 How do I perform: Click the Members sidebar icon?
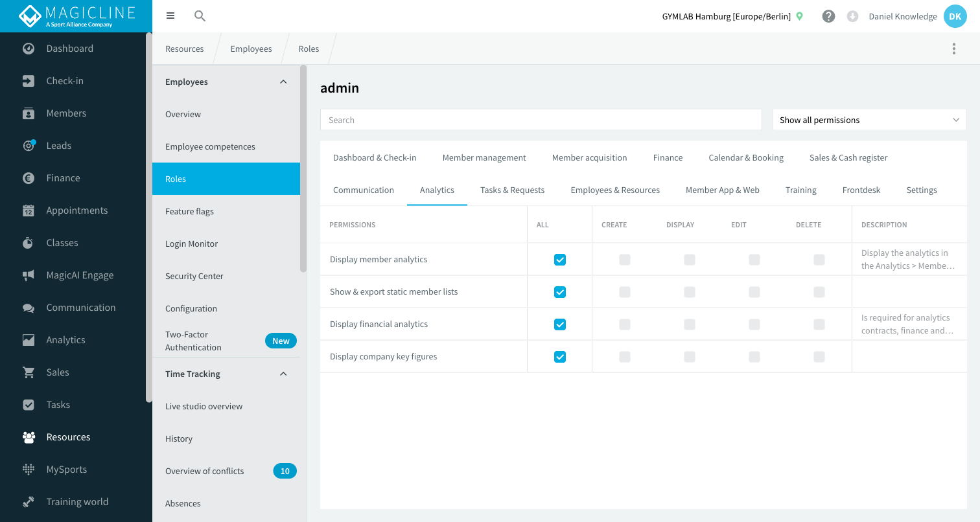pos(29,113)
